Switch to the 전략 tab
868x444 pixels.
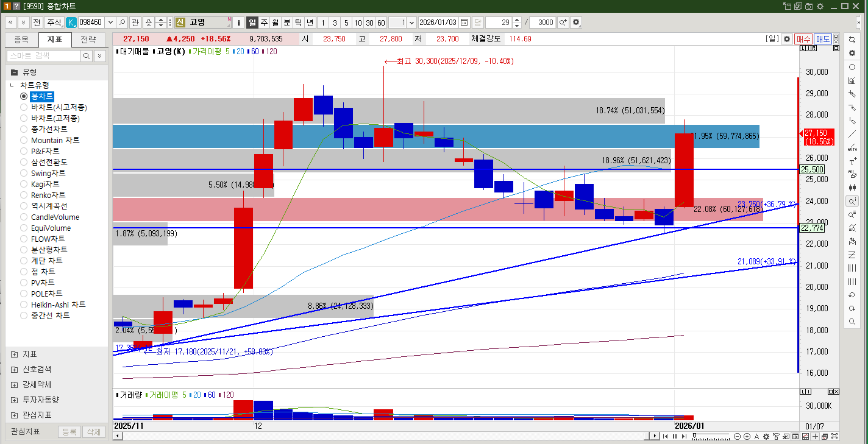(88, 40)
